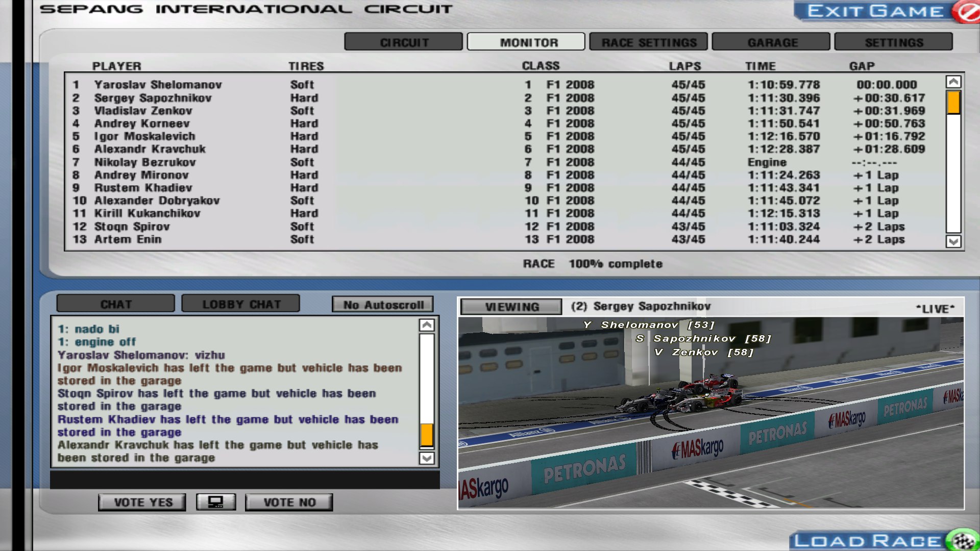This screenshot has width=980, height=551.
Task: Click the monitor icon between vote buttons
Action: pos(216,502)
